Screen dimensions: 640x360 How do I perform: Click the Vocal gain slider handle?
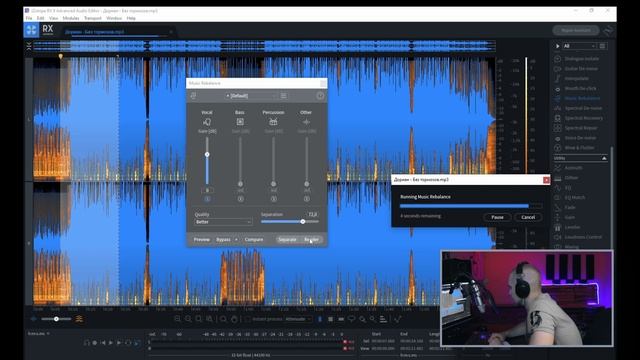[x=207, y=154]
